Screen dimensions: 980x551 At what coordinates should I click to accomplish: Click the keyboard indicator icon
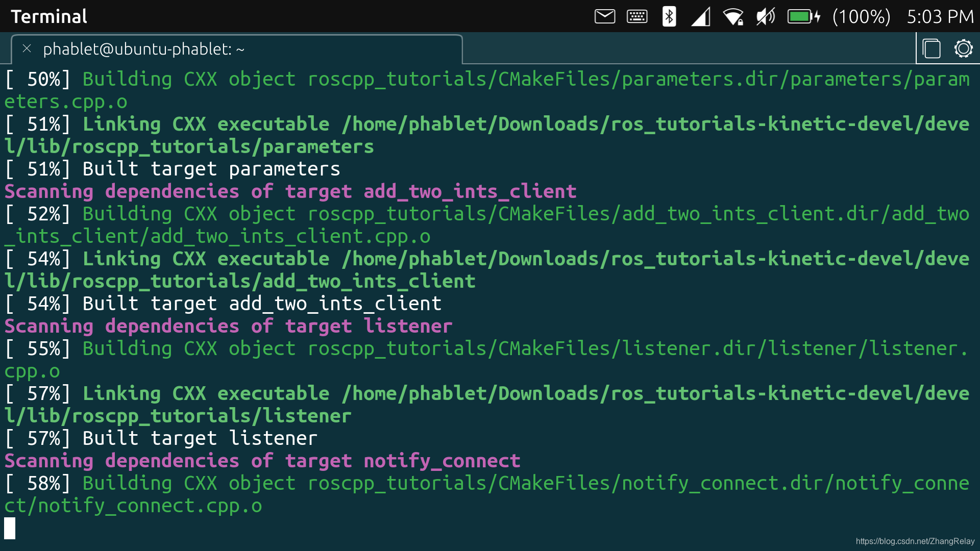[x=637, y=16]
